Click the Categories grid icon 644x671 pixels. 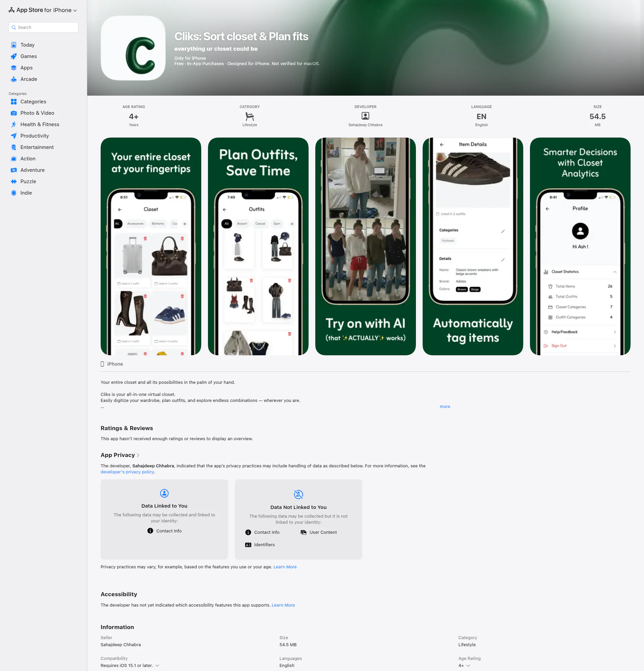14,102
